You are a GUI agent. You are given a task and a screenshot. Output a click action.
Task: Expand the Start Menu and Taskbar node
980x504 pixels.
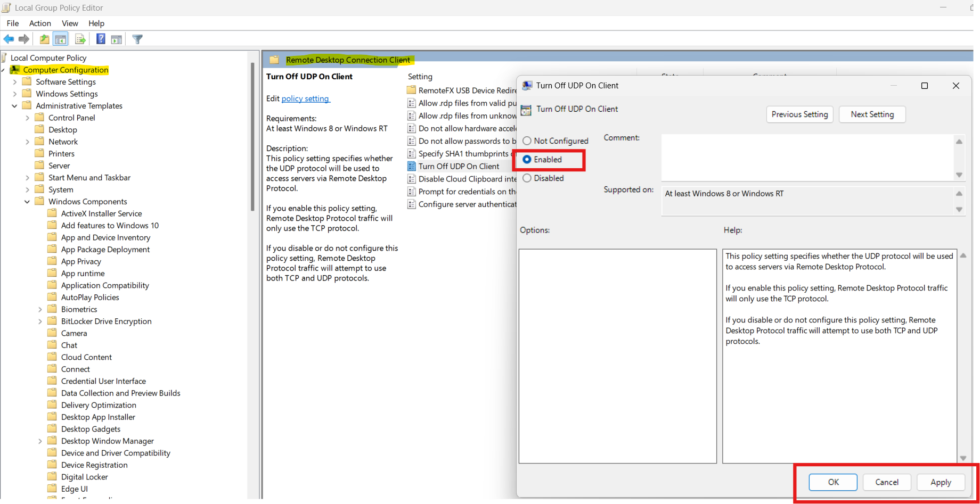(28, 178)
